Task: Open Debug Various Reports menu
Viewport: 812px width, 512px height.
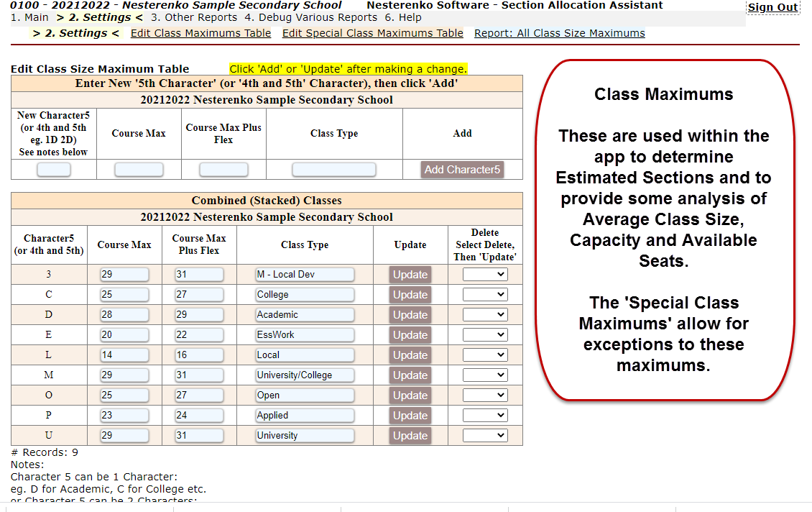Action: tap(310, 17)
